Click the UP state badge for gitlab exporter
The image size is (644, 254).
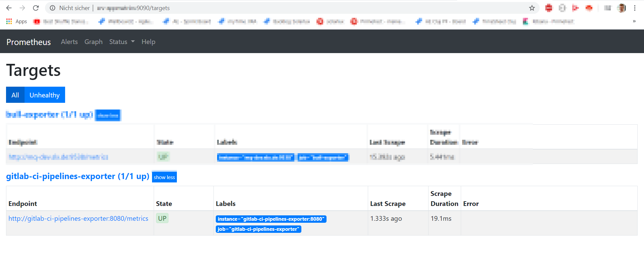coord(162,218)
